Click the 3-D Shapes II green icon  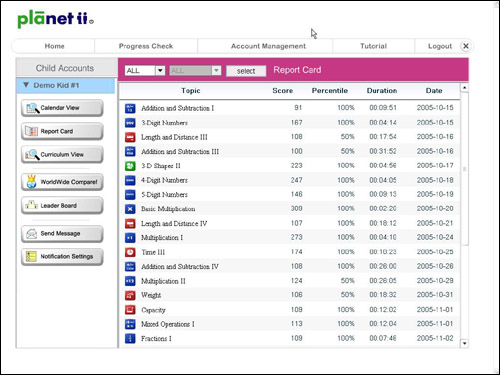pos(130,166)
